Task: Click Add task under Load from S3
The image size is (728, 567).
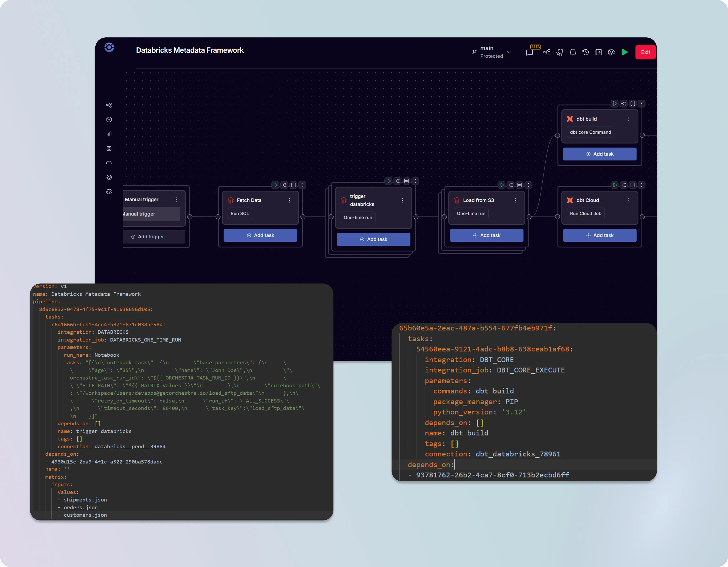Action: pyautogui.click(x=486, y=235)
